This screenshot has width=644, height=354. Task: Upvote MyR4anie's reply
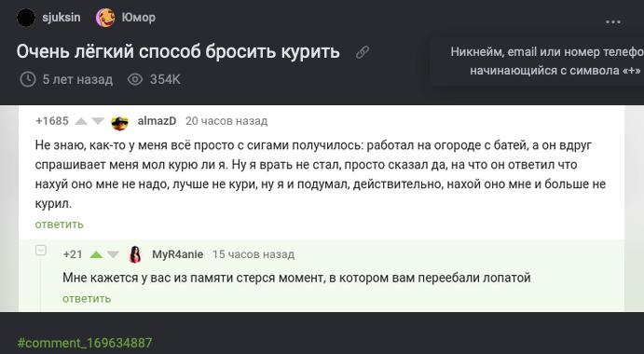point(96,255)
